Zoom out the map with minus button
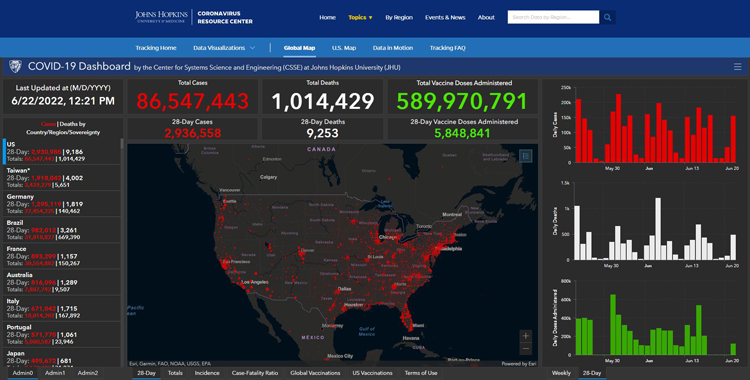Viewport: 750px width, 380px height. coord(526,348)
